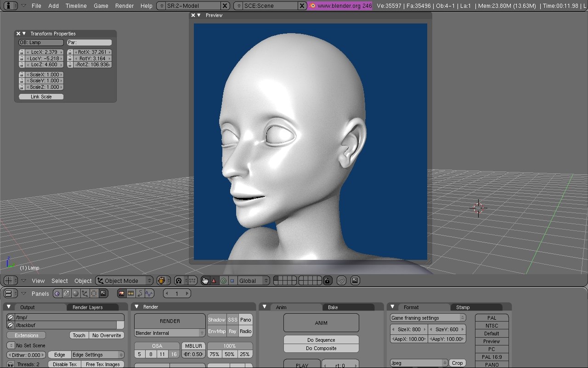Click the render preview image icon in 3D header

[355, 281]
